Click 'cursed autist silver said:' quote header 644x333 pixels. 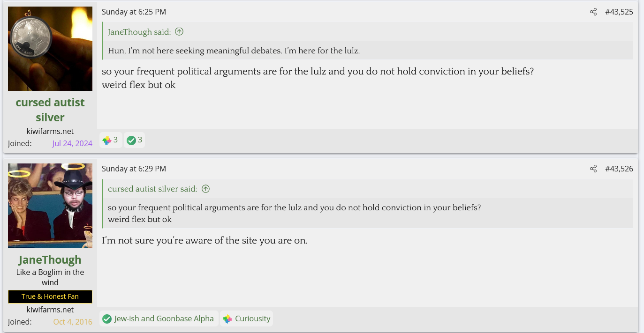click(x=152, y=189)
